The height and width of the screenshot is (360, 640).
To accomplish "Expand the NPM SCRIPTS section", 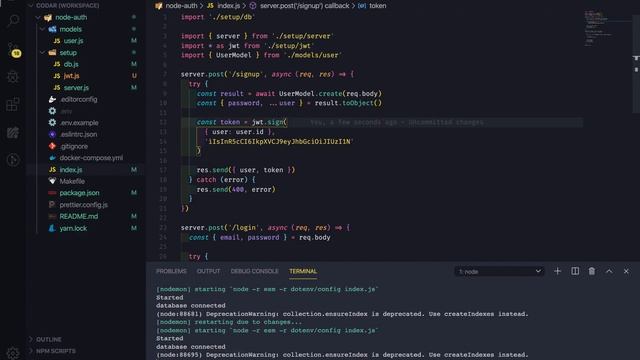I will (x=56, y=351).
